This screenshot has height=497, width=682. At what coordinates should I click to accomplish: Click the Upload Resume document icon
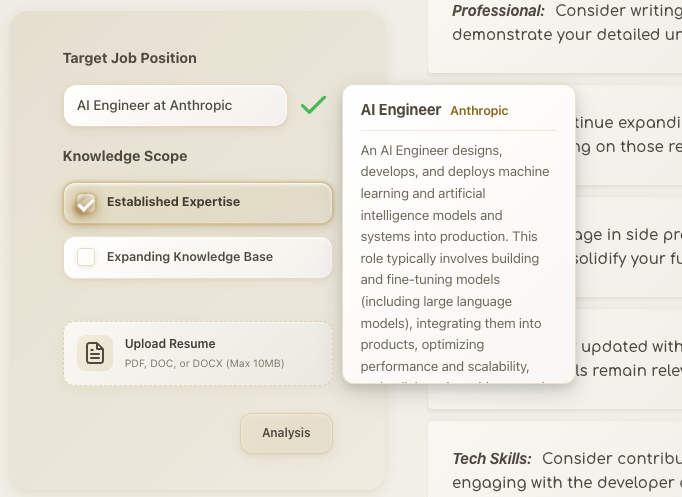(x=95, y=353)
